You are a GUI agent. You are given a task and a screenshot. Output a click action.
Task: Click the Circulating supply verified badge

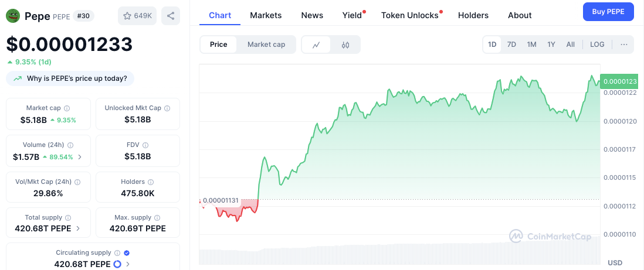pyautogui.click(x=127, y=253)
